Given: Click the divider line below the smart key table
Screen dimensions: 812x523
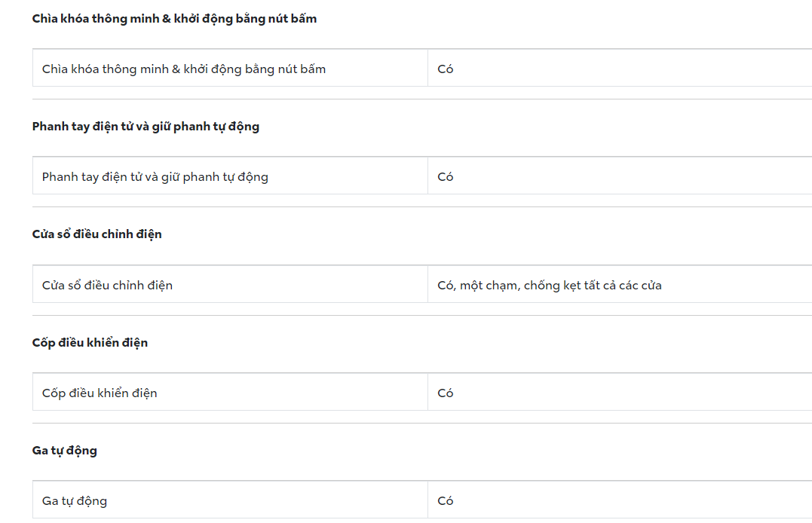Looking at the screenshot, I should coord(422,99).
